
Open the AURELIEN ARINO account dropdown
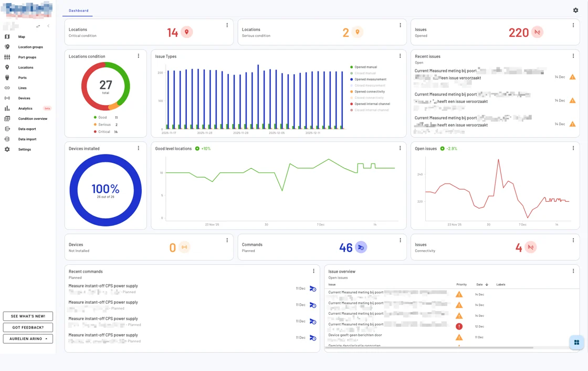pyautogui.click(x=28, y=338)
